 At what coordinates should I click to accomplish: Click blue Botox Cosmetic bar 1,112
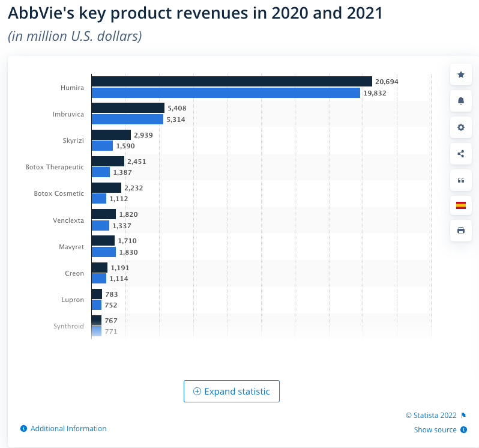[x=99, y=198]
